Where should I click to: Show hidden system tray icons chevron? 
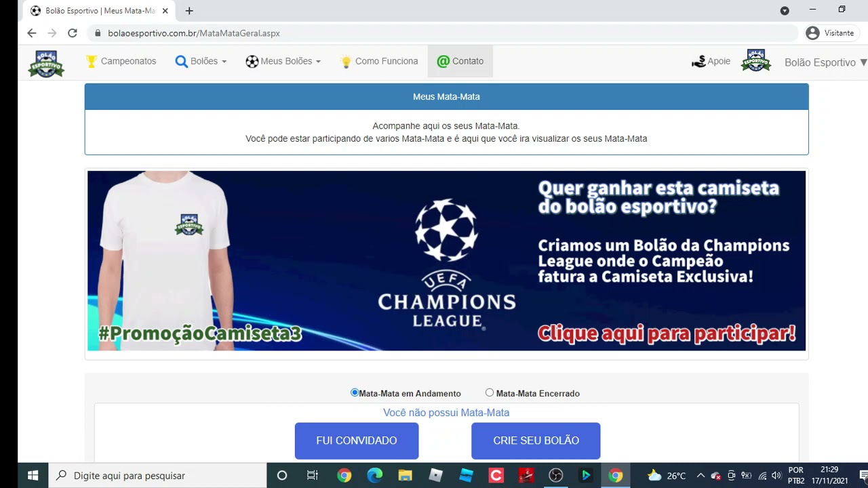click(x=701, y=476)
